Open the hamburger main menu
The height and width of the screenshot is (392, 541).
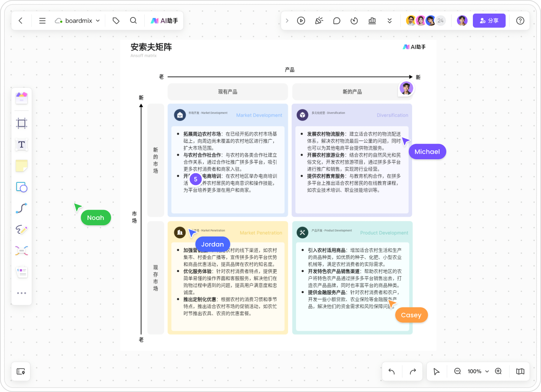(x=42, y=21)
